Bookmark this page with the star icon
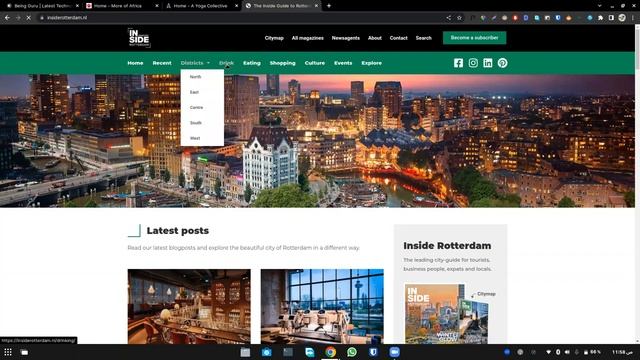The image size is (640, 360). 459,18
